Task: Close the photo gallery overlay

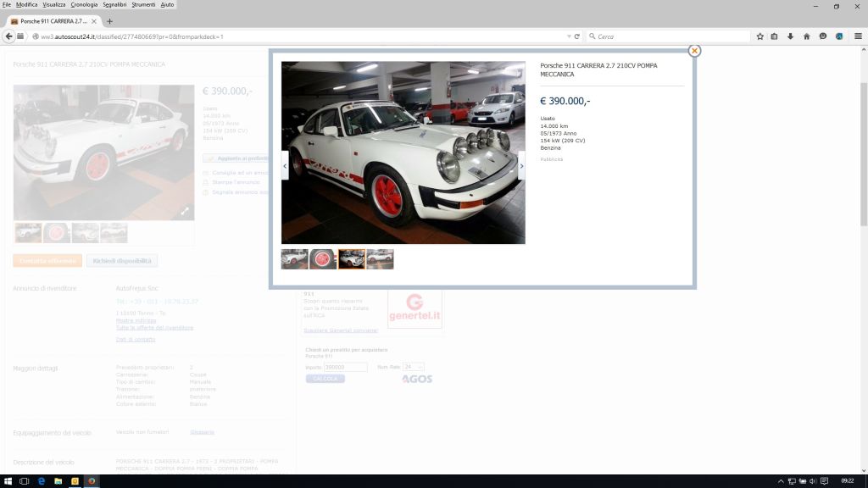Action: (x=694, y=51)
